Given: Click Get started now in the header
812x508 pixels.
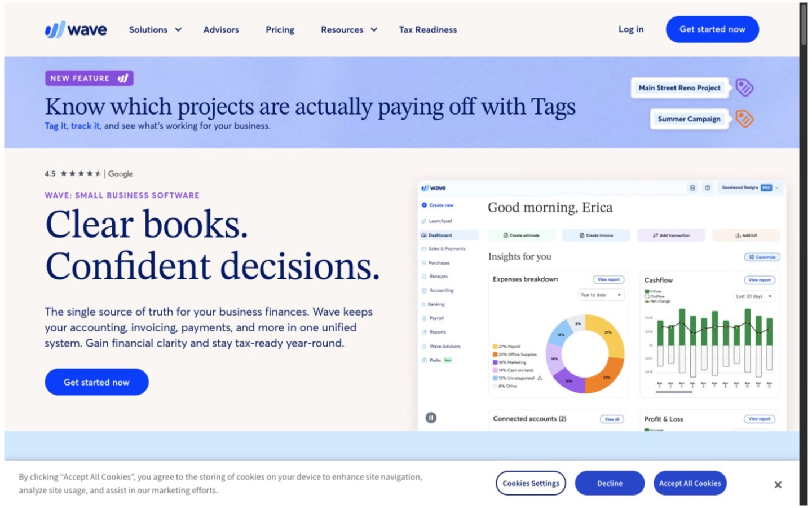Looking at the screenshot, I should point(712,29).
